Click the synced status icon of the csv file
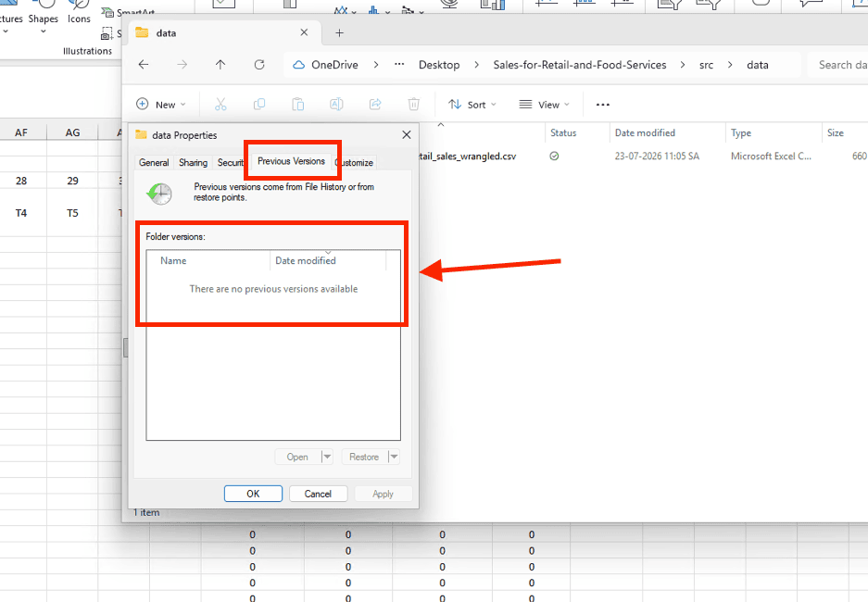This screenshot has height=602, width=868. 554,157
